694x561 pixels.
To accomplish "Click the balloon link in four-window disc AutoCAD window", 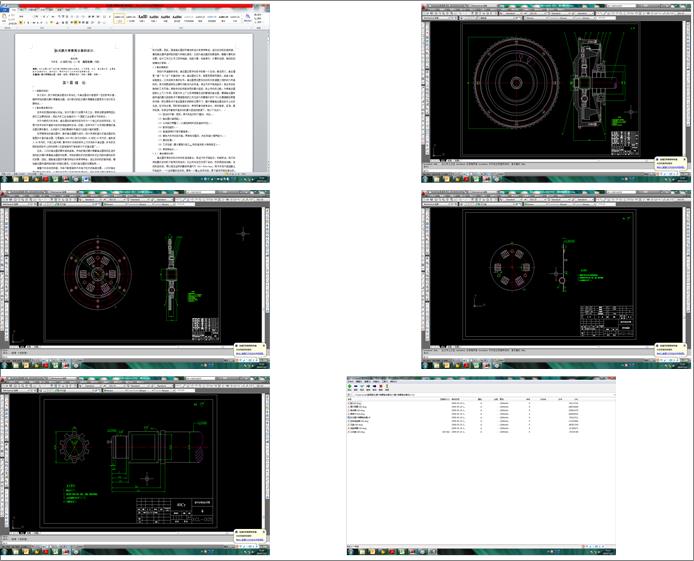I will [671, 354].
